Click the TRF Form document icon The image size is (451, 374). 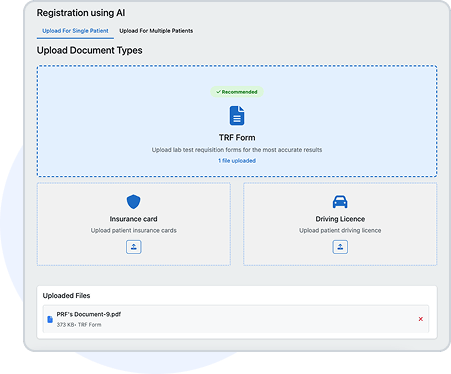click(237, 116)
